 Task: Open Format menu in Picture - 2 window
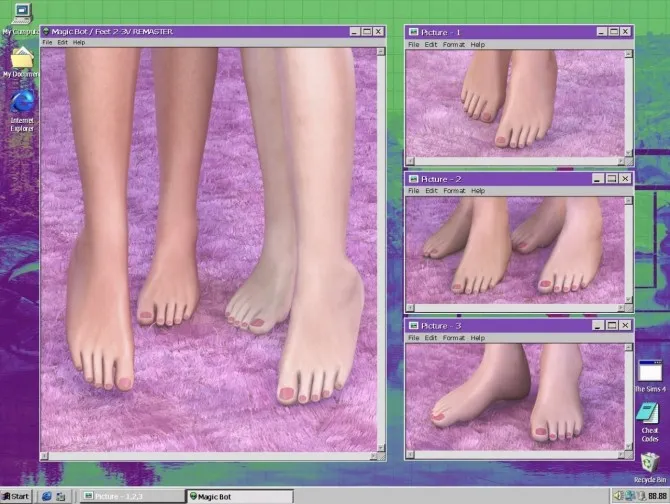point(454,190)
